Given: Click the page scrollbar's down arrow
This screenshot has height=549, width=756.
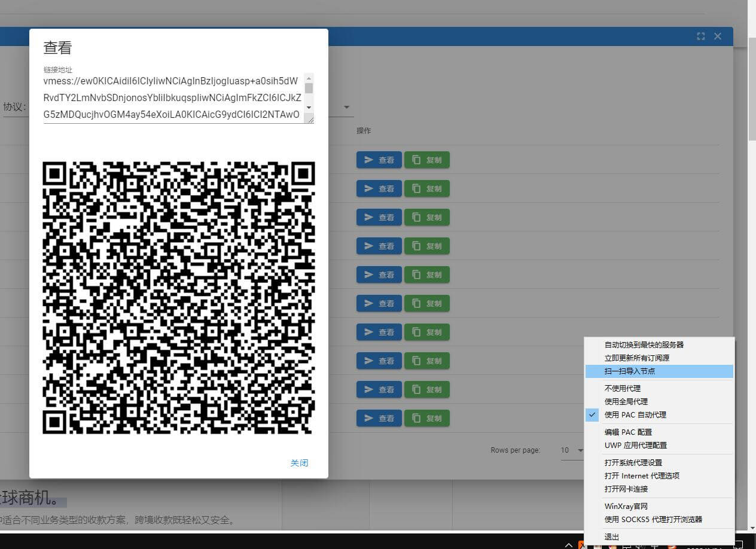Looking at the screenshot, I should pyautogui.click(x=752, y=528).
